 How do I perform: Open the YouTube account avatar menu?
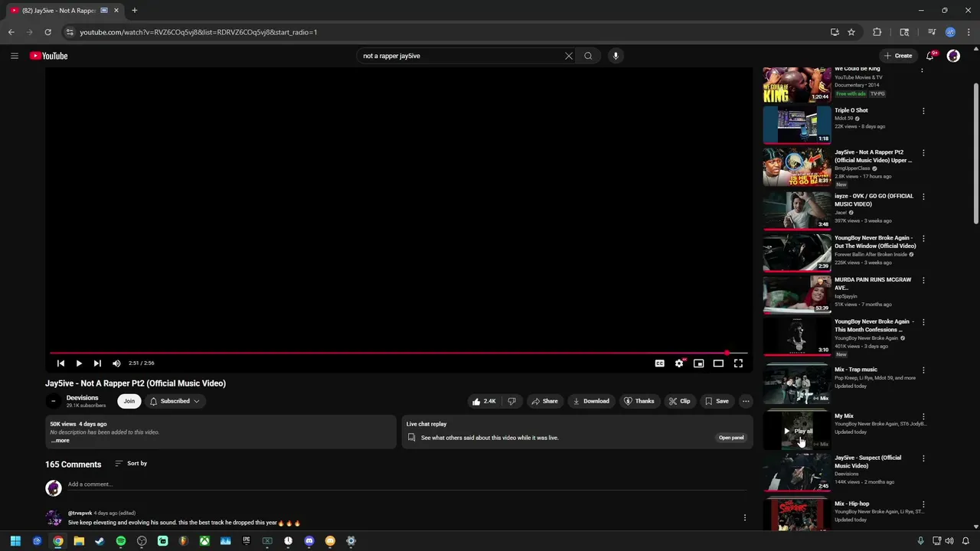pos(953,56)
